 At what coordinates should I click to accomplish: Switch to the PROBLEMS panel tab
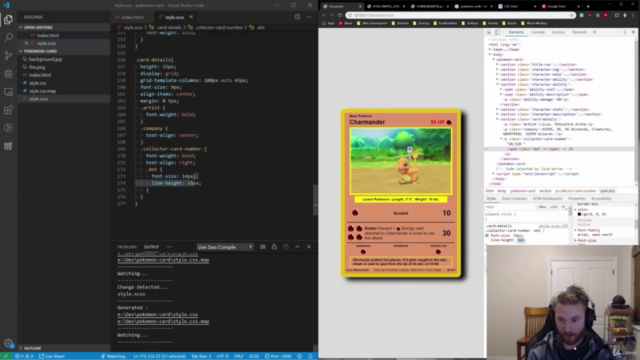point(127,247)
